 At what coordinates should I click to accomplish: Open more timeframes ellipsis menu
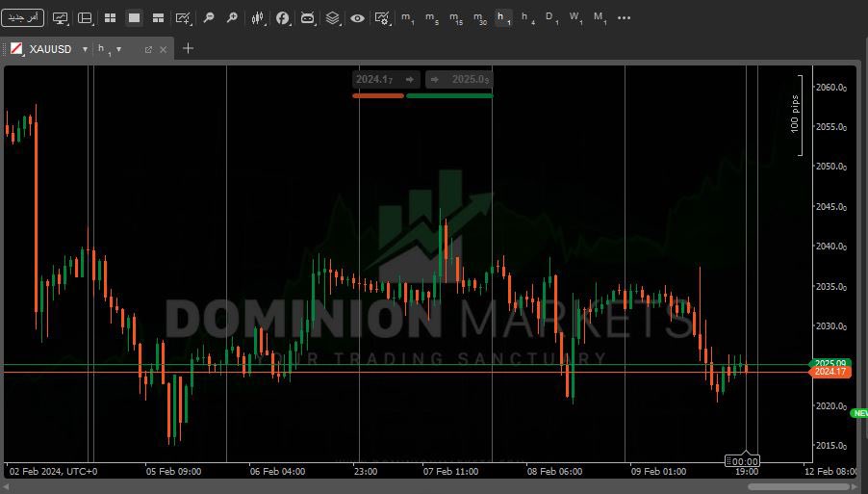click(624, 18)
